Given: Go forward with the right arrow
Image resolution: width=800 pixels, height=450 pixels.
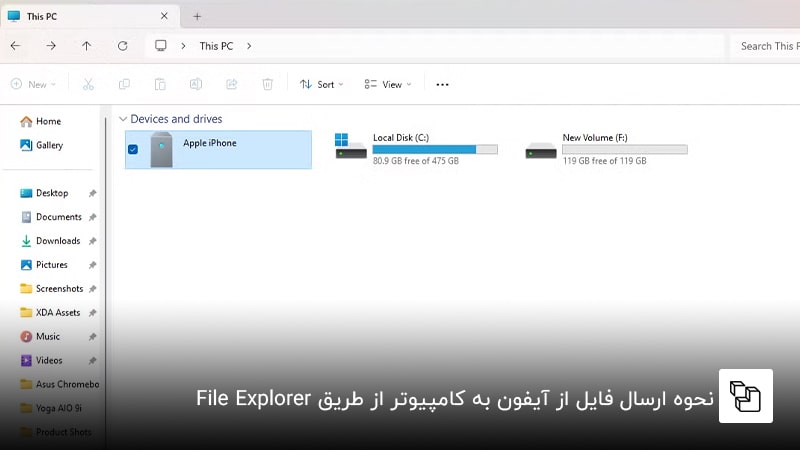Looking at the screenshot, I should coord(51,46).
